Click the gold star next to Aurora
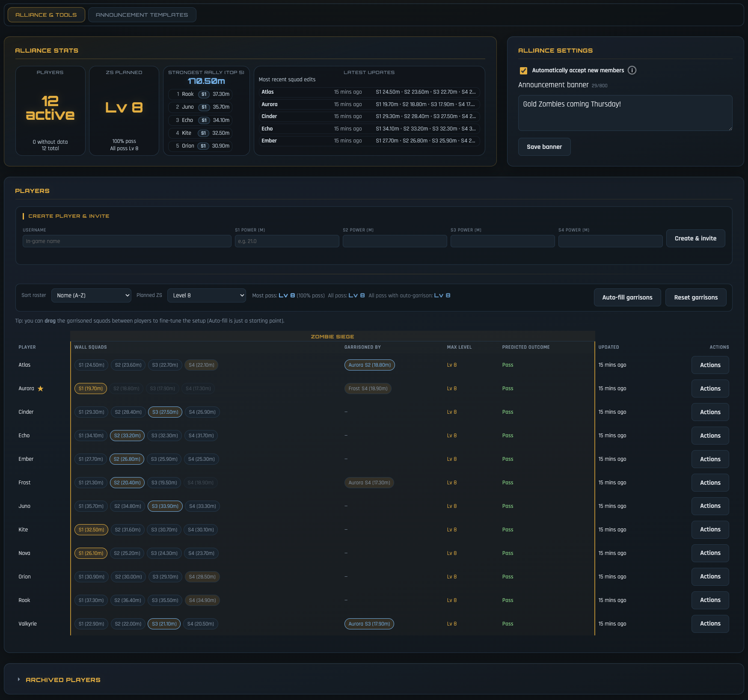This screenshot has height=700, width=748. pyautogui.click(x=41, y=389)
